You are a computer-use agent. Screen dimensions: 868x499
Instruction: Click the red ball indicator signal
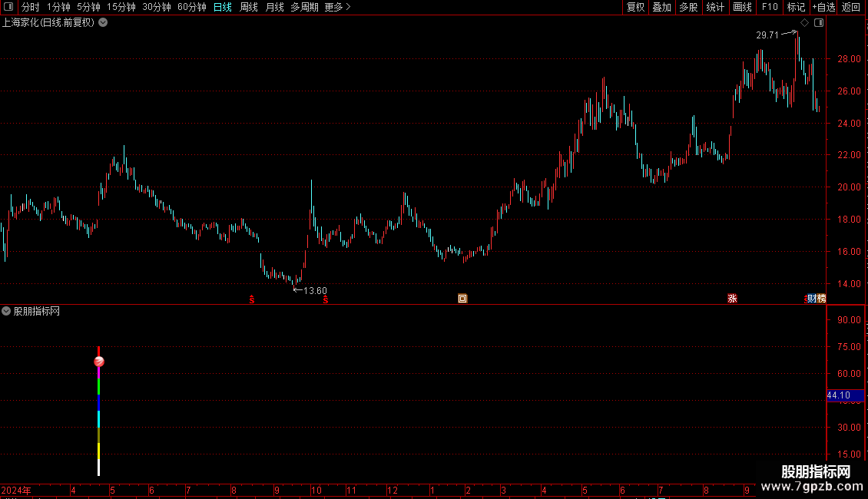coord(99,362)
